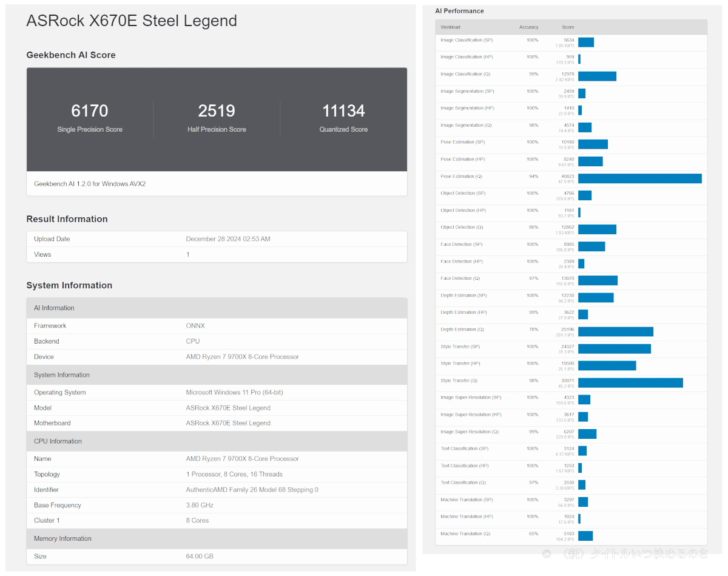Screen dimensions: 728x576
Task: Click the Face Detection (HP) score 2389
Action: (569, 261)
